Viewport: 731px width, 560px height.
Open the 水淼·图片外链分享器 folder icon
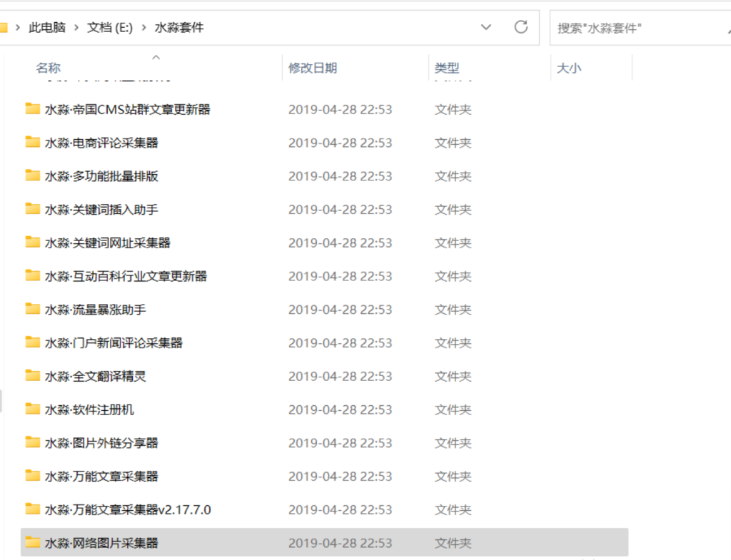point(33,442)
